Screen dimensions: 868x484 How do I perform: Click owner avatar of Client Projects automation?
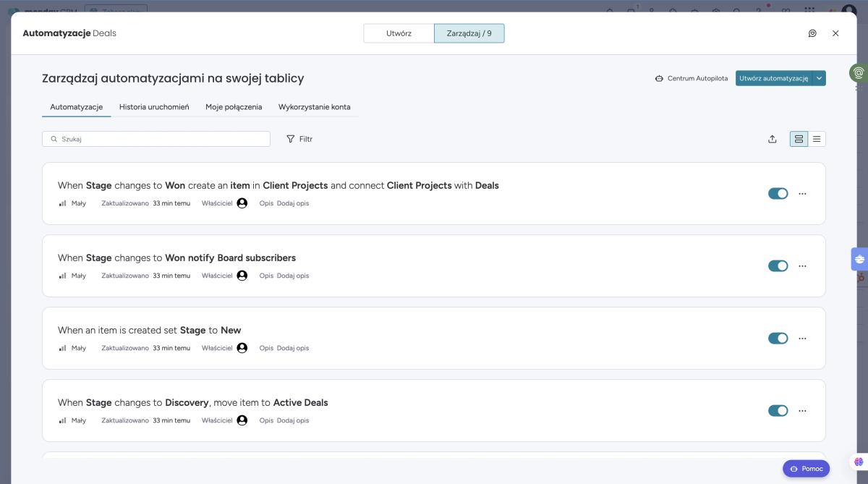pyautogui.click(x=242, y=203)
